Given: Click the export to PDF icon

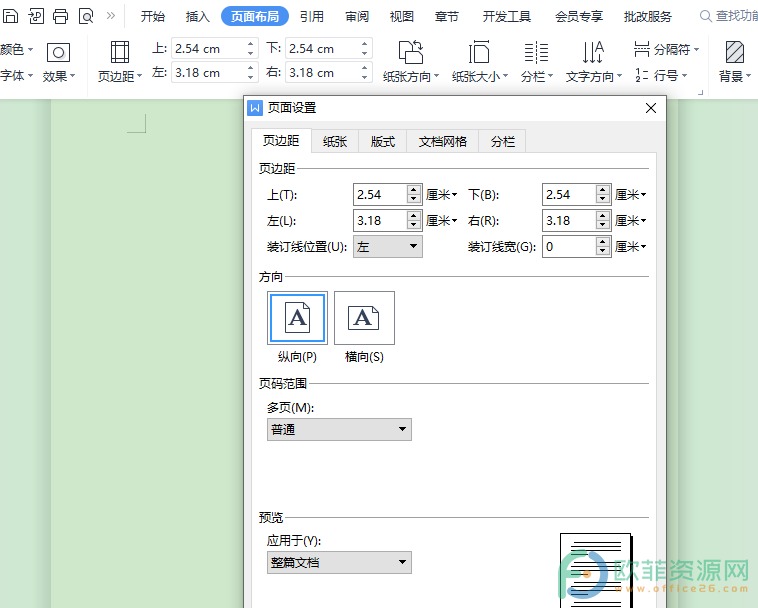Looking at the screenshot, I should tap(36, 16).
